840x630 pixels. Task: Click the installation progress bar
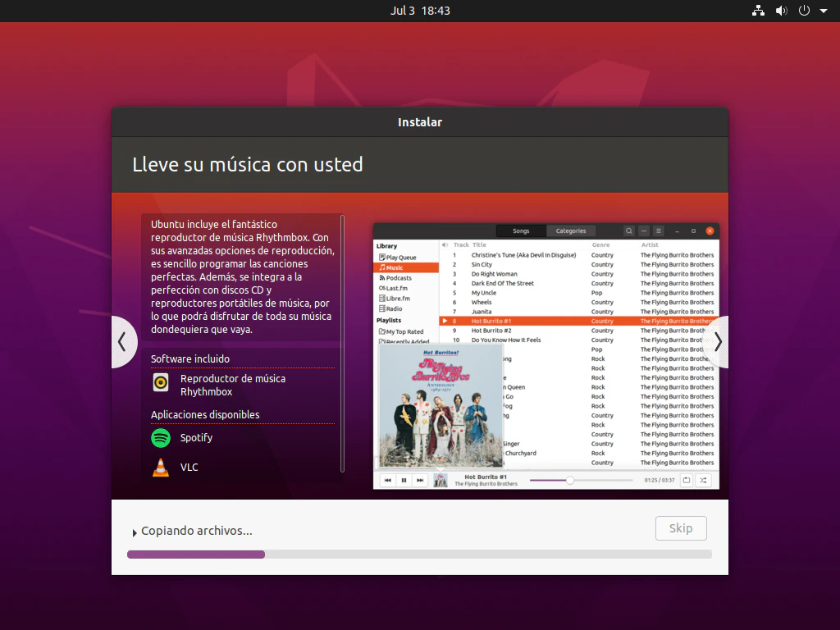[419, 555]
